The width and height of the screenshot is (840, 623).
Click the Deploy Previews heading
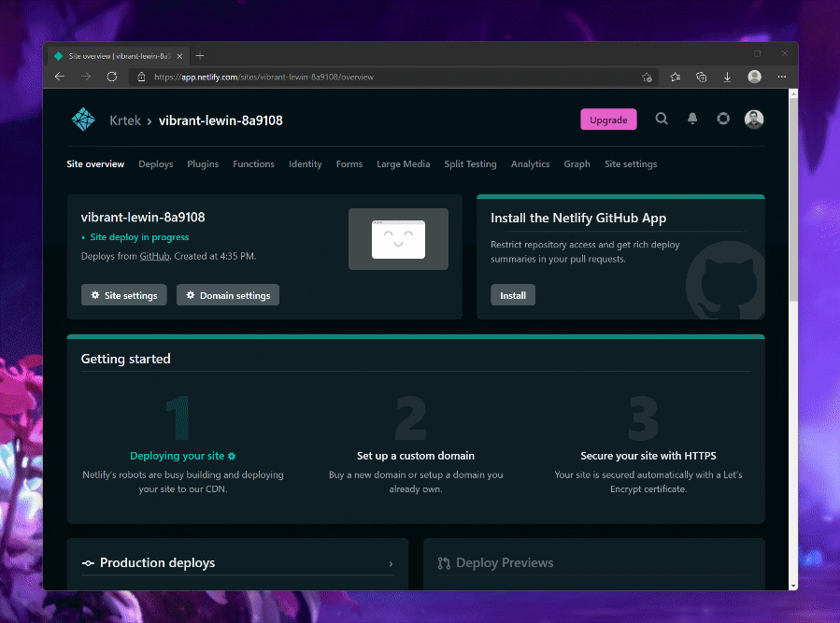click(x=505, y=563)
